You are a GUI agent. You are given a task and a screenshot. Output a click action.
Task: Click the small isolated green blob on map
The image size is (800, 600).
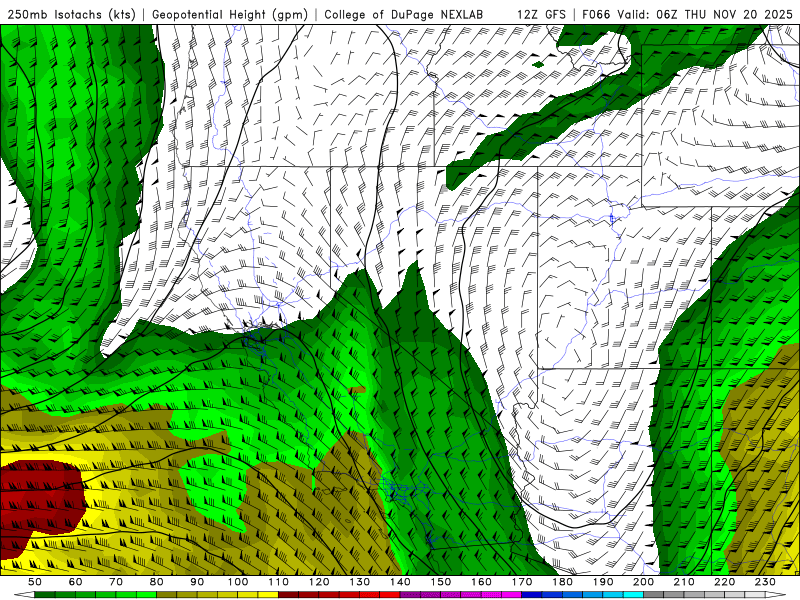click(x=538, y=64)
